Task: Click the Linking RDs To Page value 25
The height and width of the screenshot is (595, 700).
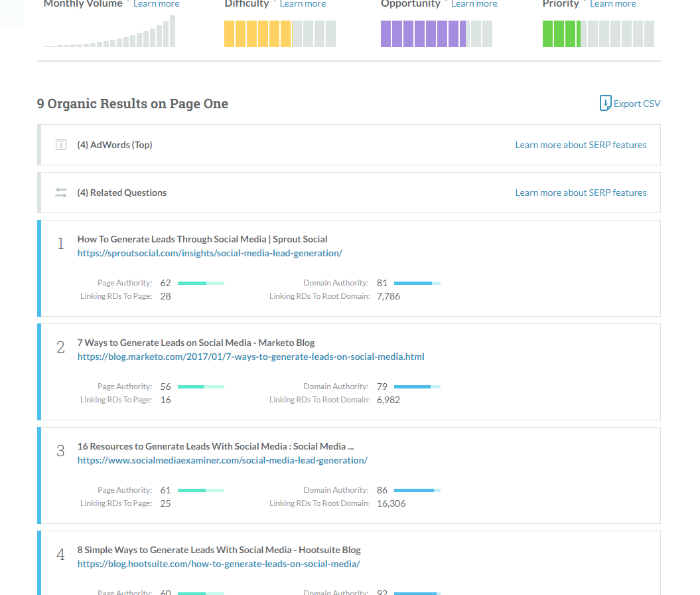Action: (x=166, y=504)
